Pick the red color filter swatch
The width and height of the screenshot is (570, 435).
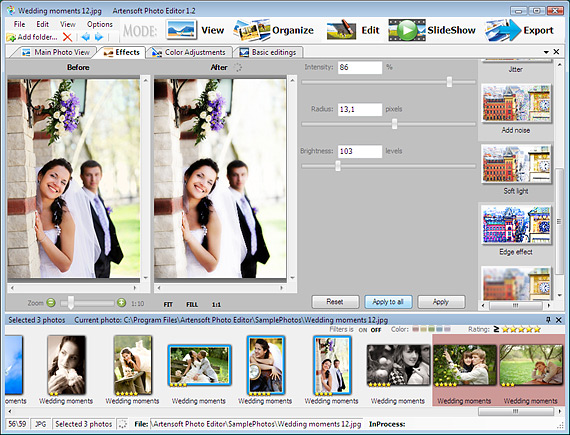[x=416, y=329]
